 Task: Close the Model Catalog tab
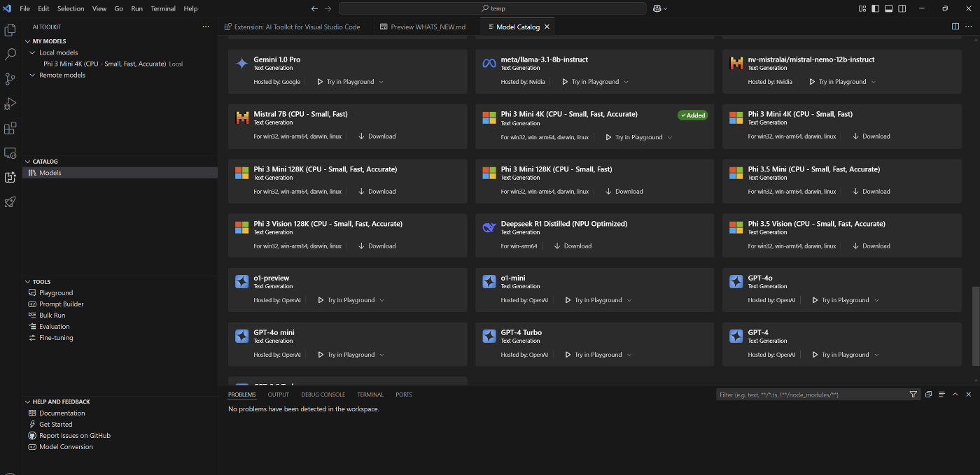(x=547, y=27)
